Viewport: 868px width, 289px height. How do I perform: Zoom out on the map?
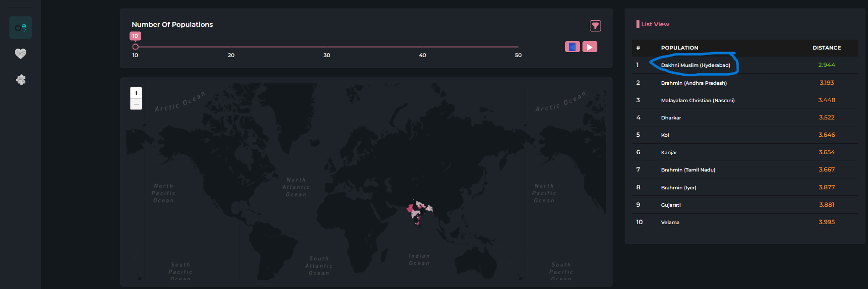tap(136, 104)
